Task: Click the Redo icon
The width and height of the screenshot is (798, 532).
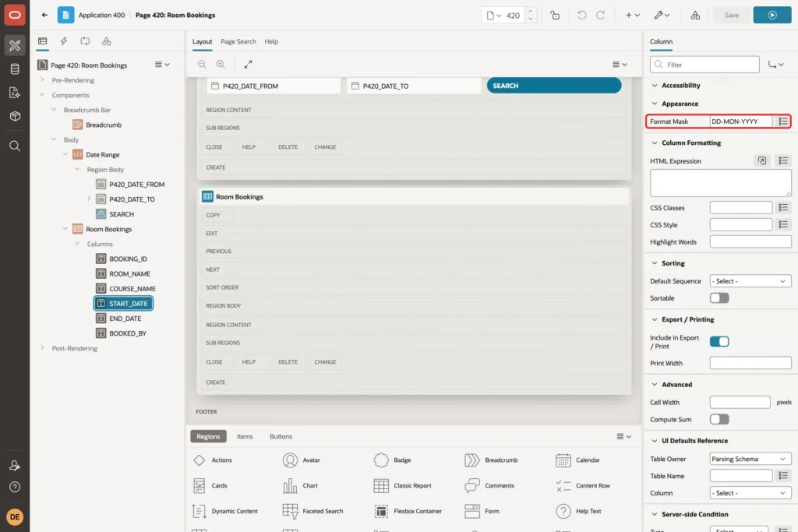Action: tap(601, 16)
